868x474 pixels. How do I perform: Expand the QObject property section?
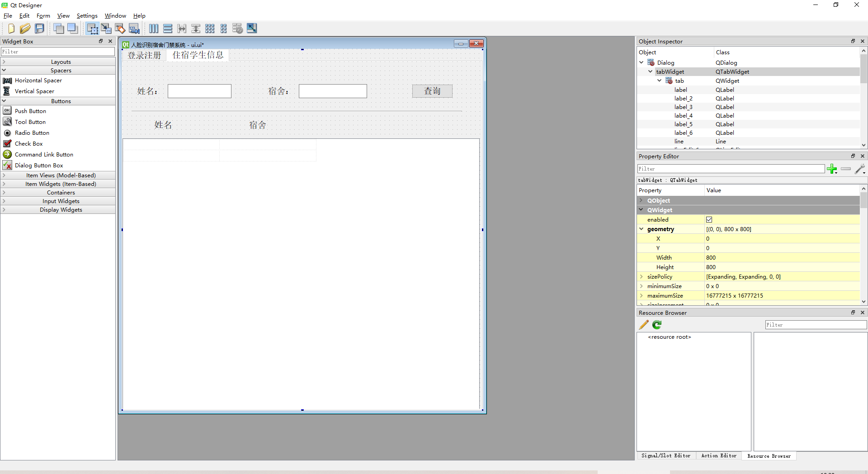click(641, 200)
